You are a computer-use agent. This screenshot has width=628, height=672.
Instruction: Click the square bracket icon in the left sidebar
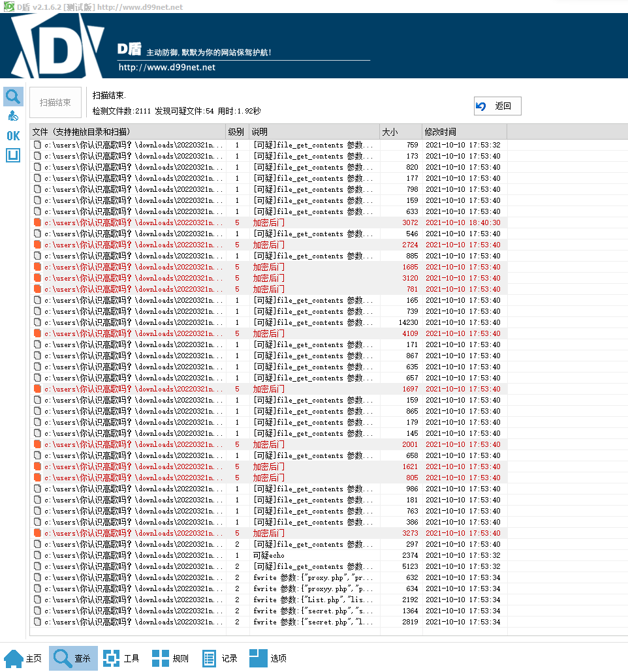pos(13,155)
